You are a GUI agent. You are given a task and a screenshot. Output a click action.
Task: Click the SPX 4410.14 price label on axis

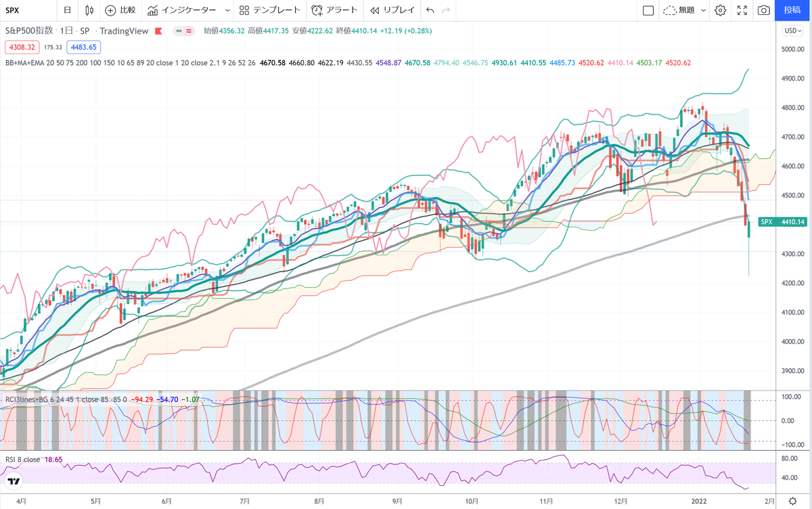pyautogui.click(x=783, y=222)
